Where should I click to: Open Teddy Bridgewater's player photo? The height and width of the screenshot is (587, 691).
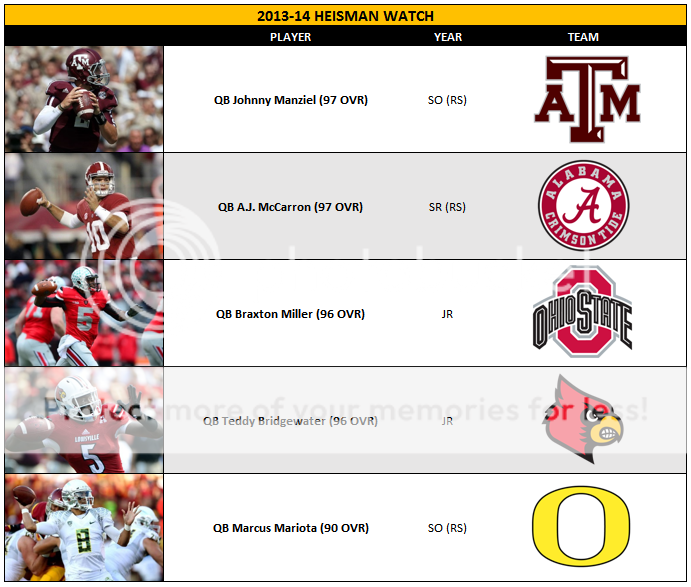click(84, 421)
